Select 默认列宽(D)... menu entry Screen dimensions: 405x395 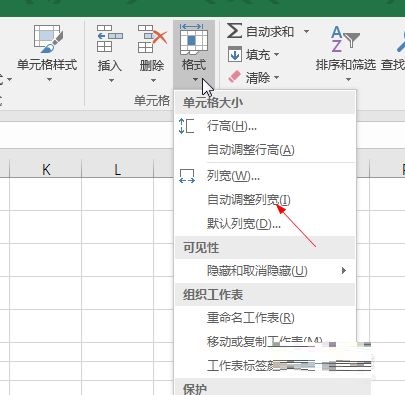265,224
